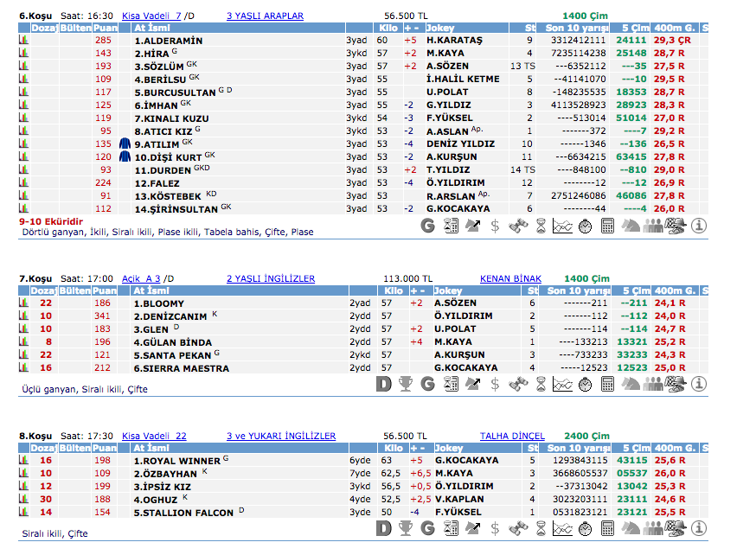Viewport: 756px width, 555px height.
Task: Click the hourglass icon under race 7
Action: pos(541,383)
